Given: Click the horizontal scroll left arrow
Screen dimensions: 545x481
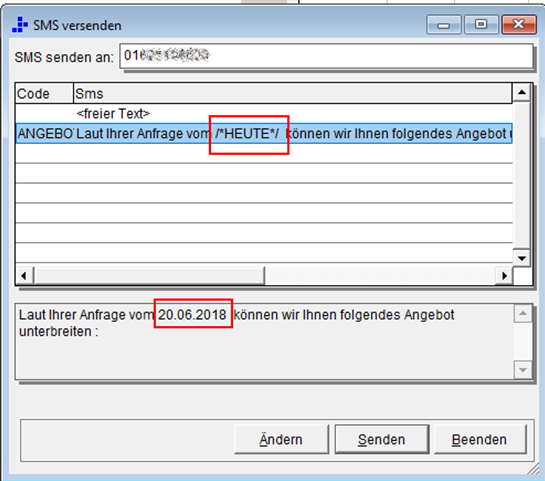Looking at the screenshot, I should coord(24,276).
